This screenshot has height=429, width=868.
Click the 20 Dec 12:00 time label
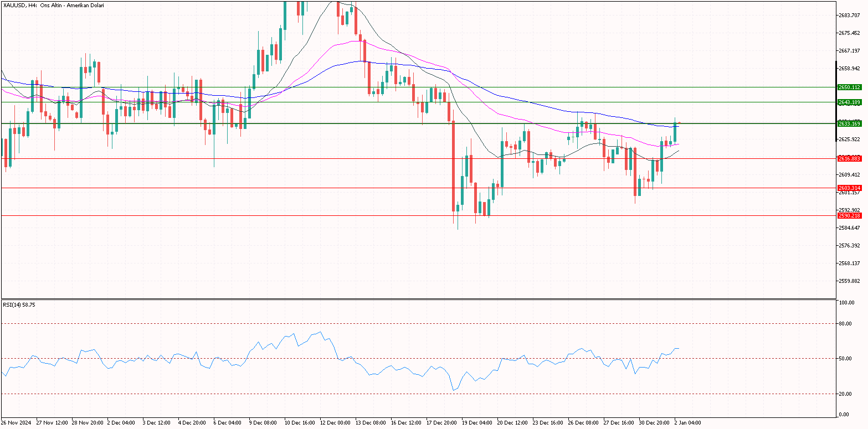[511, 423]
